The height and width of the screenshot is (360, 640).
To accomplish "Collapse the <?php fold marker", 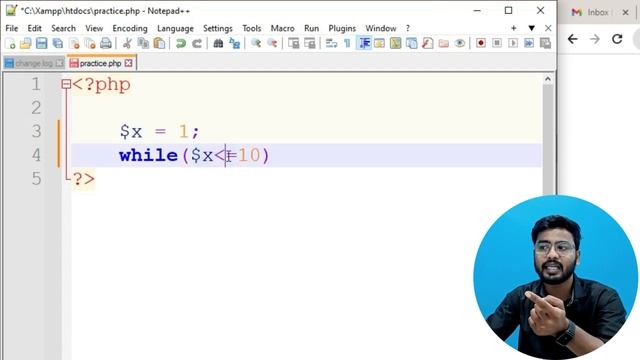I will tap(66, 84).
